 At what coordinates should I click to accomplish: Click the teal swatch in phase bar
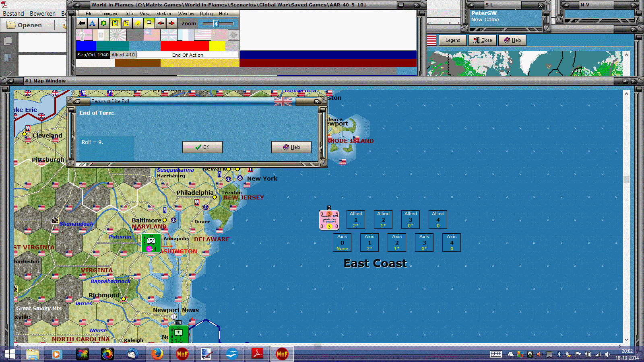[113, 46]
